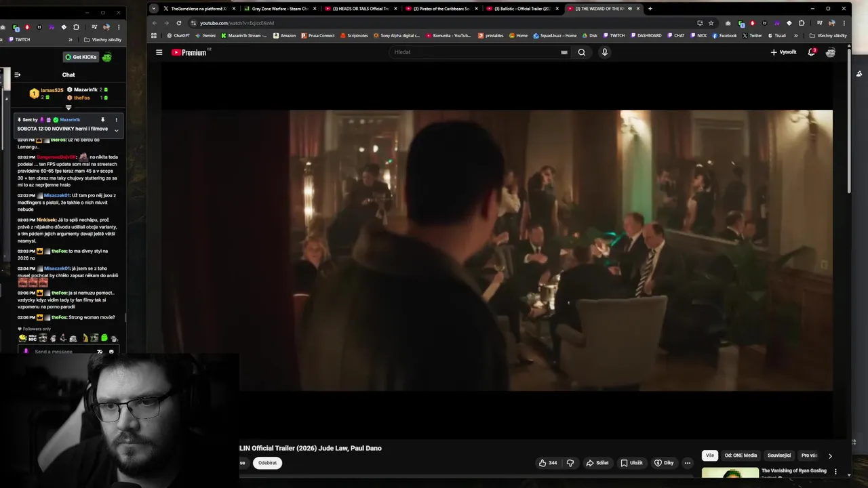This screenshot has height=488, width=868.
Task: Pick the green blob emote
Action: pos(104,338)
